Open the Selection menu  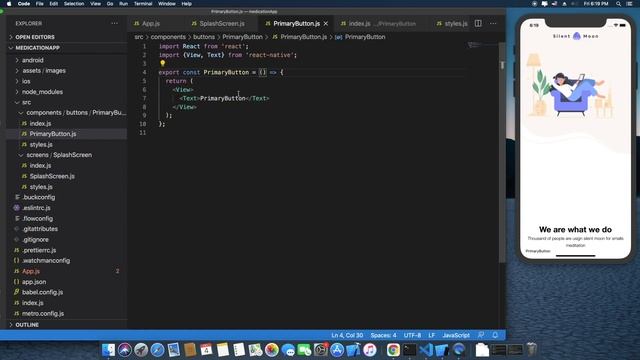74,4
